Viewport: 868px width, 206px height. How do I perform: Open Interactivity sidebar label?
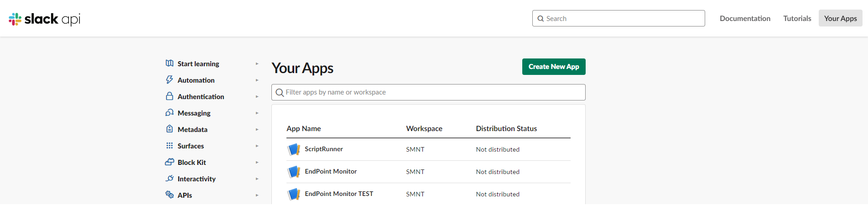click(197, 179)
